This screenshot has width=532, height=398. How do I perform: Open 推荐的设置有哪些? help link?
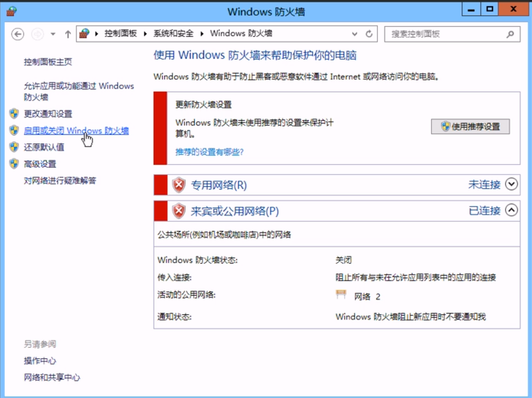(x=209, y=151)
